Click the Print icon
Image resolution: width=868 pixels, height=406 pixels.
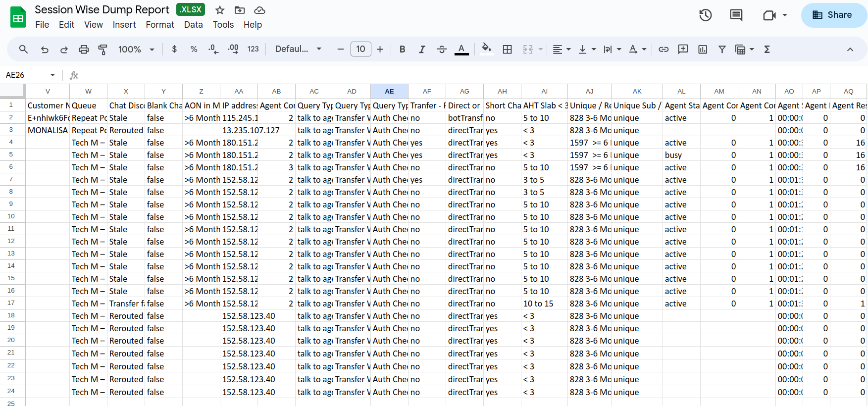pos(84,50)
